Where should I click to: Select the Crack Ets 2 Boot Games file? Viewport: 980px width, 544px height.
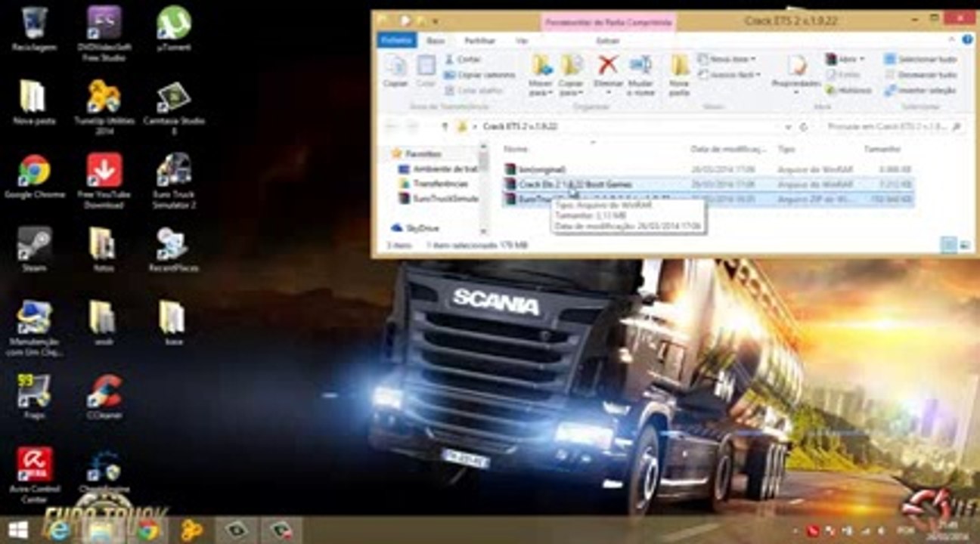coord(708,184)
